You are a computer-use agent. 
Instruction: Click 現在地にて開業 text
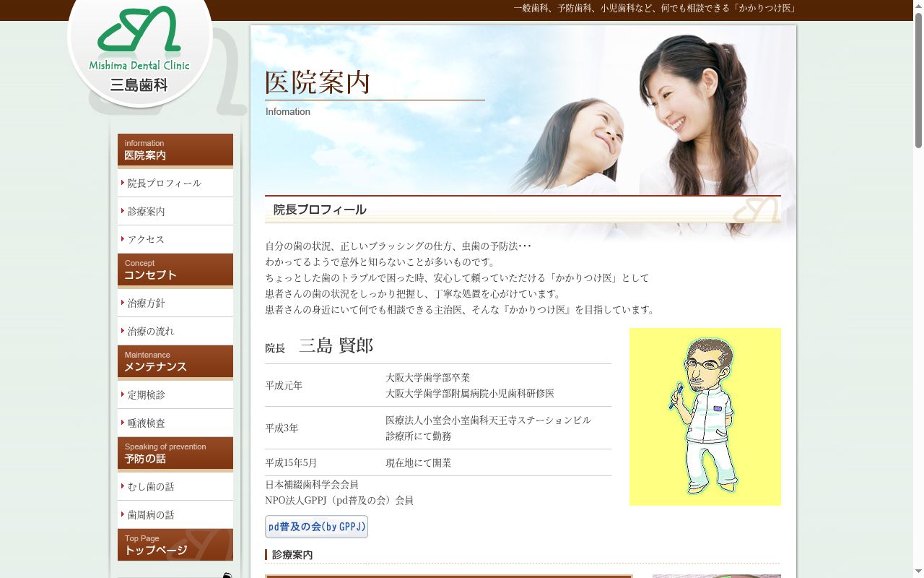pyautogui.click(x=418, y=462)
